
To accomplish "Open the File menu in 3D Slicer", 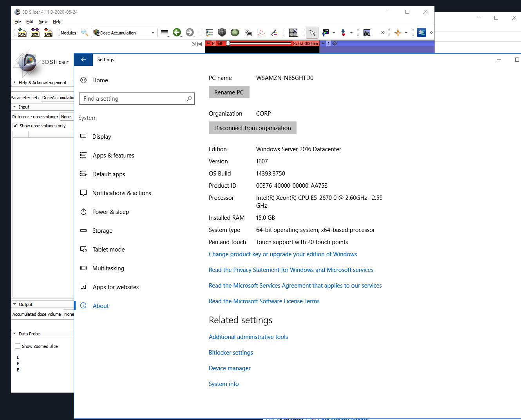I will point(18,22).
